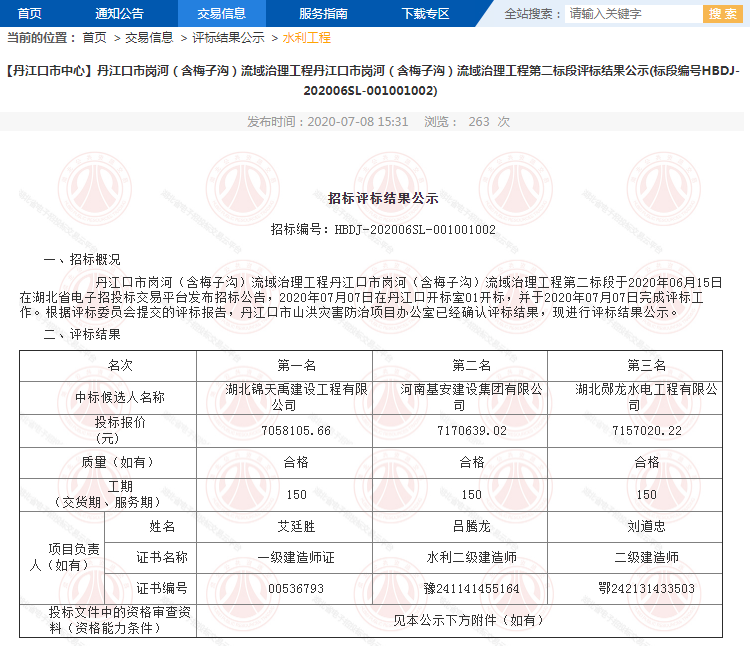Image resolution: width=750 pixels, height=646 pixels.
Task: Select the 湖北爵龙水电工程有限公司 table cell
Action: [x=646, y=397]
